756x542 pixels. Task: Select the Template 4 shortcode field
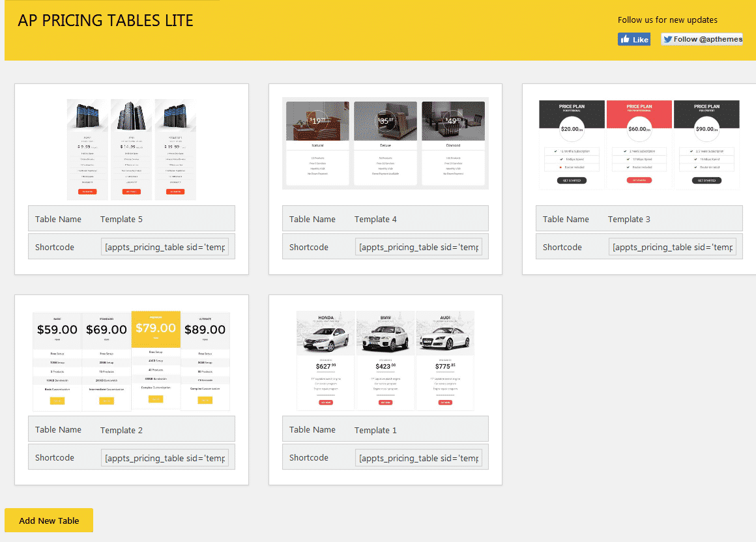(x=418, y=247)
